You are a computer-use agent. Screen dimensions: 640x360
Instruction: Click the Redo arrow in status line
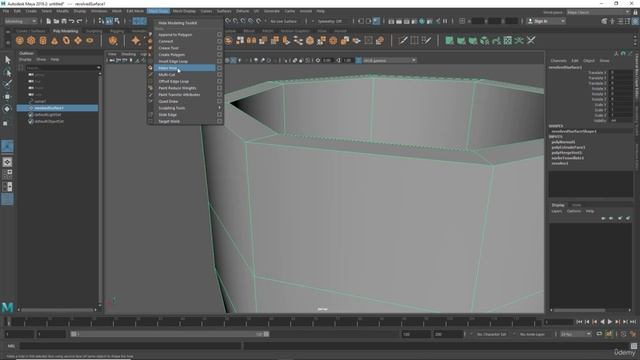[80, 21]
